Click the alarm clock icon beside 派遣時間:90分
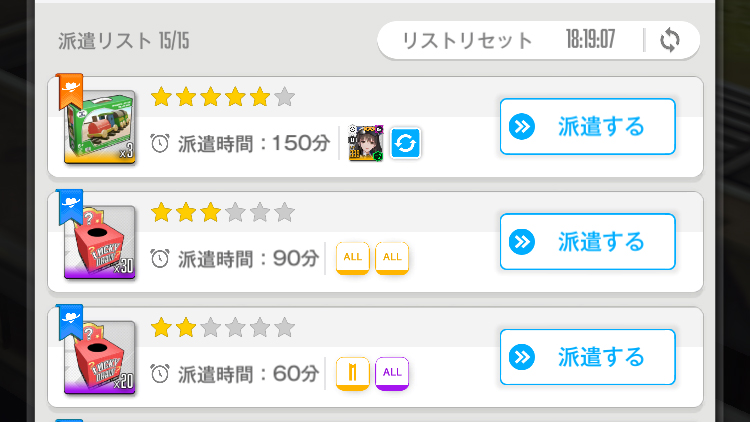 (x=159, y=259)
